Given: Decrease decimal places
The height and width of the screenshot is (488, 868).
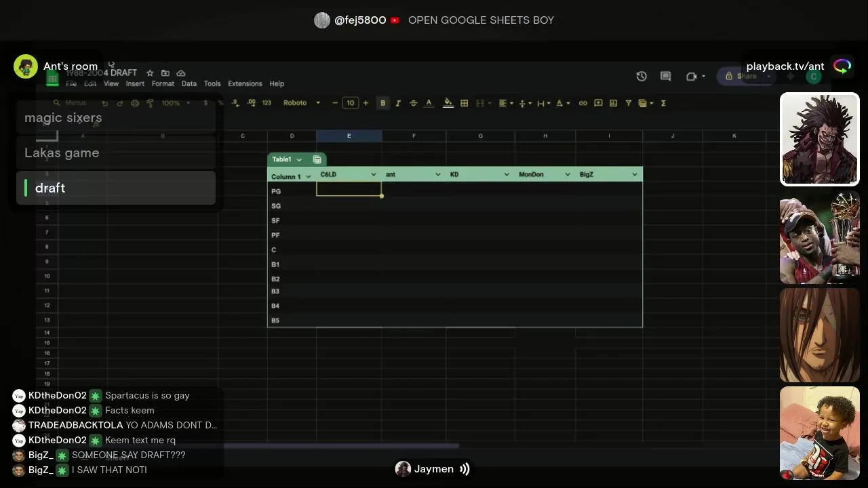Looking at the screenshot, I should 235,103.
